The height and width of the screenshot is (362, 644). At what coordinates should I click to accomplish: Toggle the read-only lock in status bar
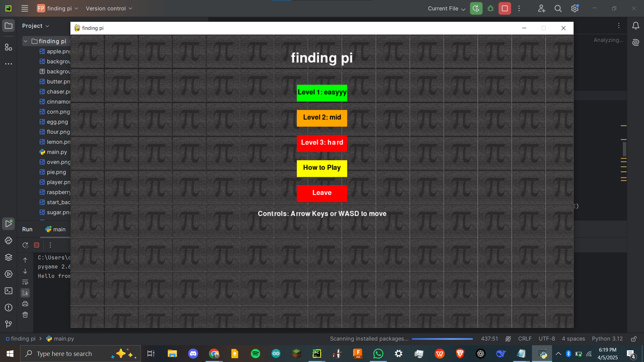point(634,339)
